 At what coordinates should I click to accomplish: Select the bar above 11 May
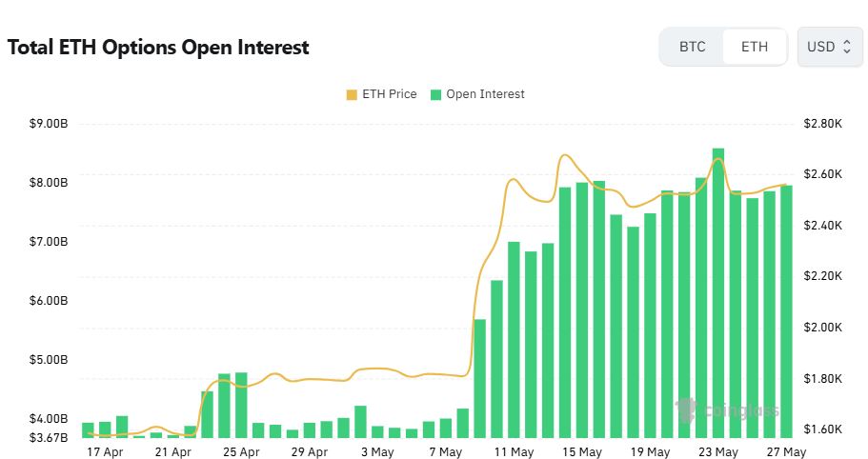coord(514,340)
